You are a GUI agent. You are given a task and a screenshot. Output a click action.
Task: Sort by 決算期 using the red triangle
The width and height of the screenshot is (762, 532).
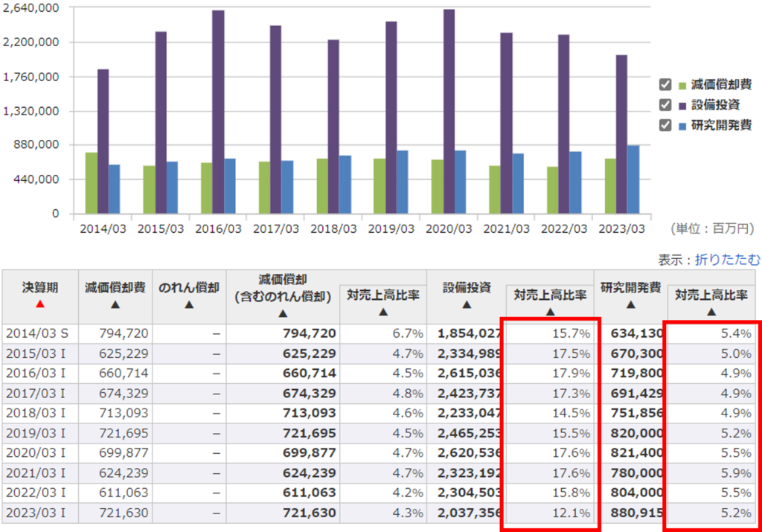(x=40, y=304)
